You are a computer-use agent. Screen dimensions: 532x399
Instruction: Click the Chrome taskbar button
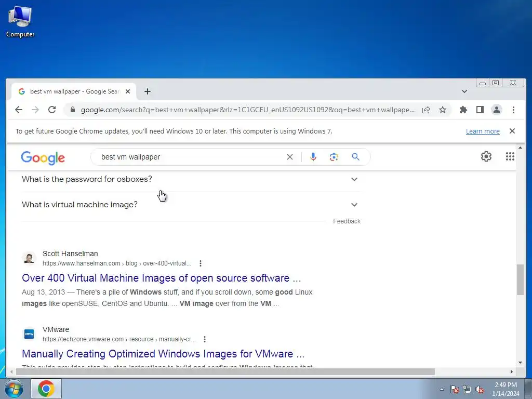click(x=46, y=389)
